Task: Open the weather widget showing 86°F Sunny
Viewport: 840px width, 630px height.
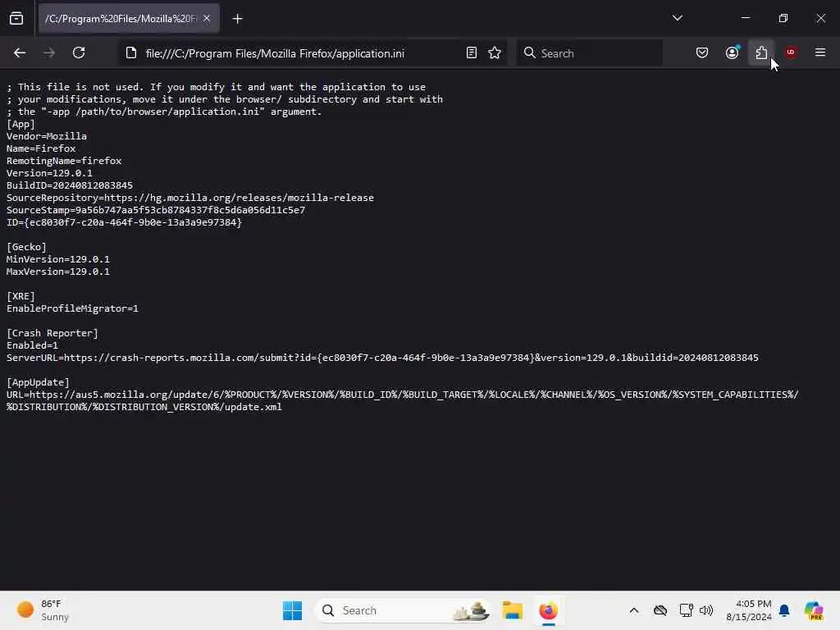Action: pyautogui.click(x=43, y=610)
